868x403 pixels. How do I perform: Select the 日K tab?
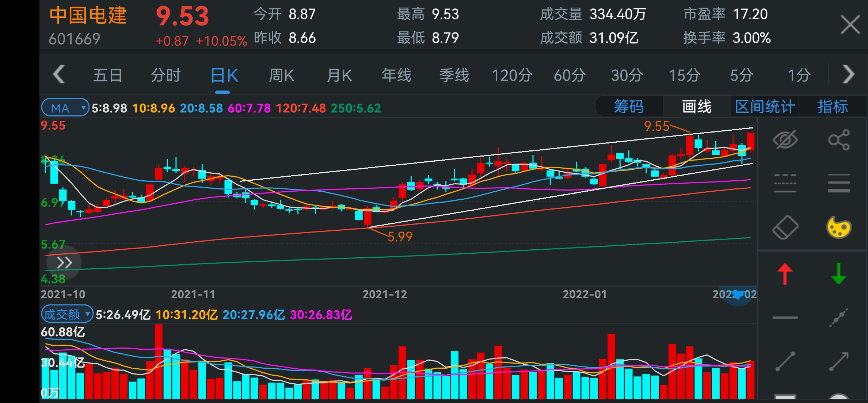tap(224, 76)
